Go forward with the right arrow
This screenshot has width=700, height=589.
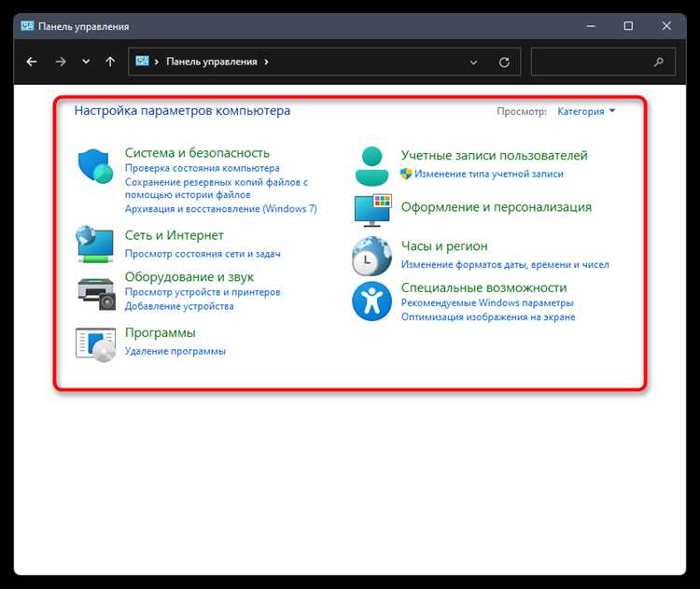(61, 62)
